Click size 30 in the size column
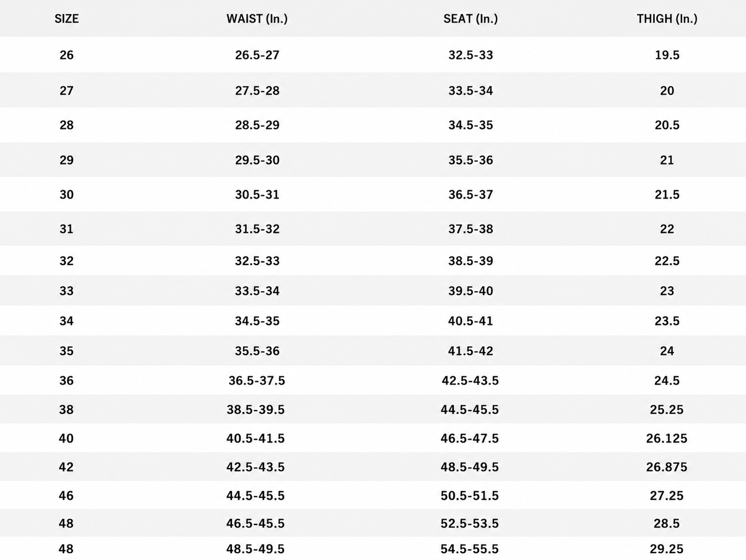 pos(67,195)
